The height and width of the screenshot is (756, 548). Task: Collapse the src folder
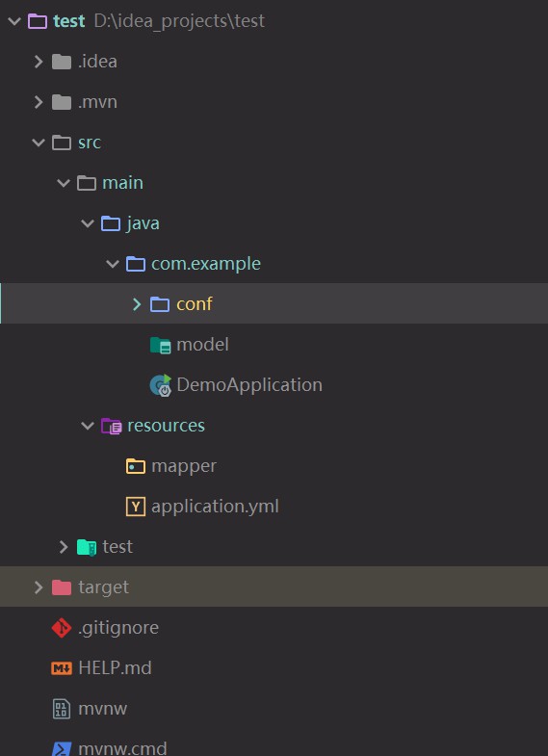coord(38,143)
